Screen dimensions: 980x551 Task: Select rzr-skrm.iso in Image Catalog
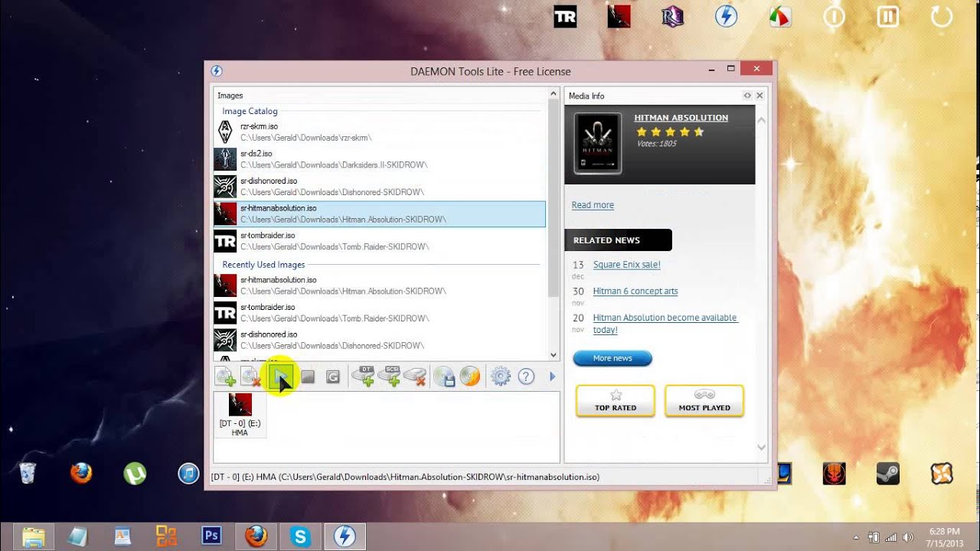coord(380,132)
